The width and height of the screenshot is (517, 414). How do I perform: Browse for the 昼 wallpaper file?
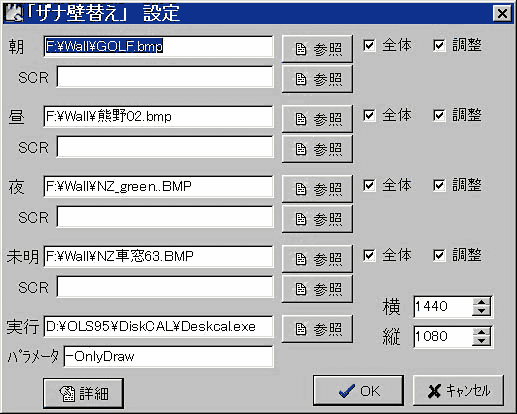click(x=317, y=119)
